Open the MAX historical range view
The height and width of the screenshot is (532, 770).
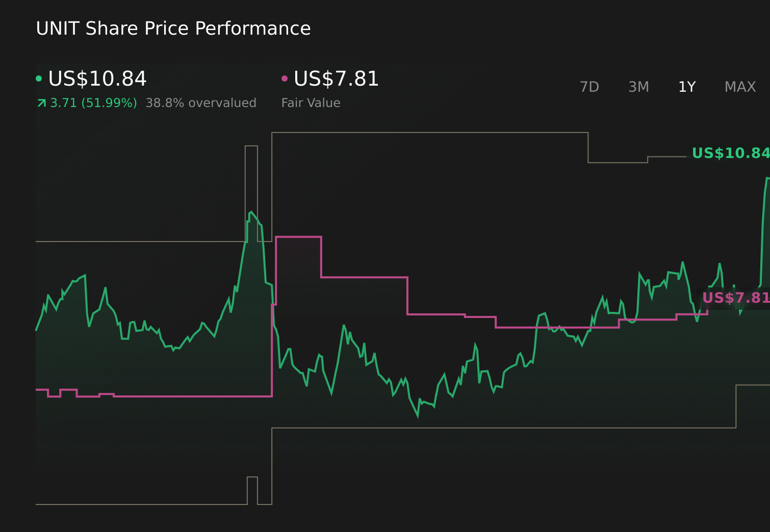tap(739, 87)
